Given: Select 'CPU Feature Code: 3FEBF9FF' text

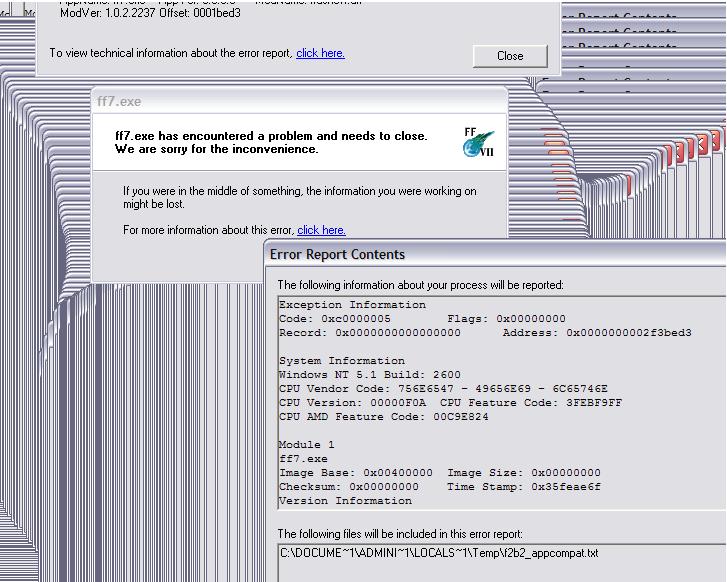Looking at the screenshot, I should pos(531,403).
